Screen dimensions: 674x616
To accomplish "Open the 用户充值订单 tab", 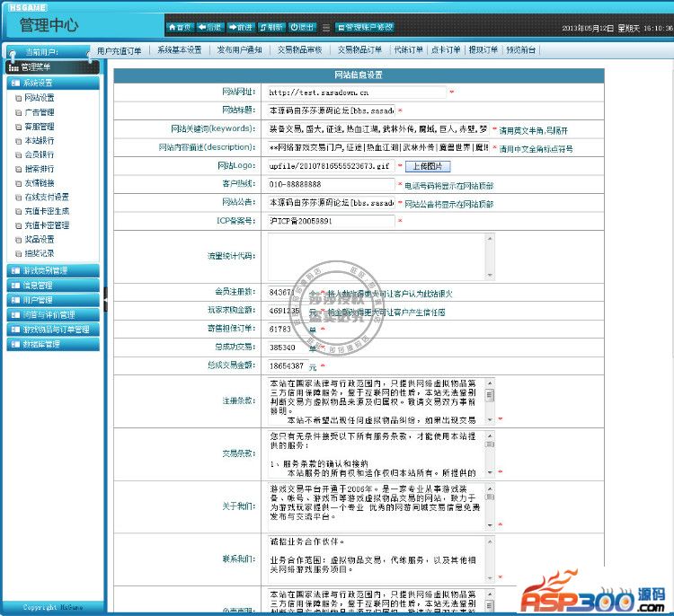I will click(119, 50).
